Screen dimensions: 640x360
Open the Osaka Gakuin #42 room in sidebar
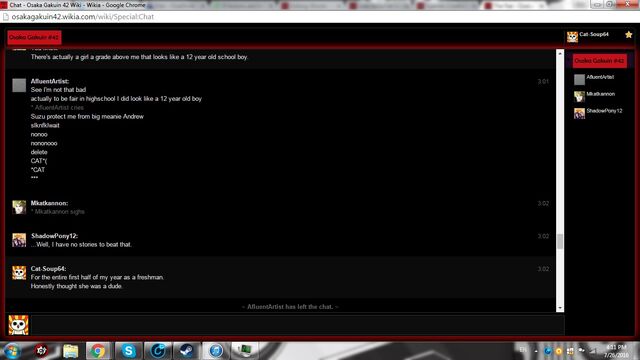[x=599, y=61]
